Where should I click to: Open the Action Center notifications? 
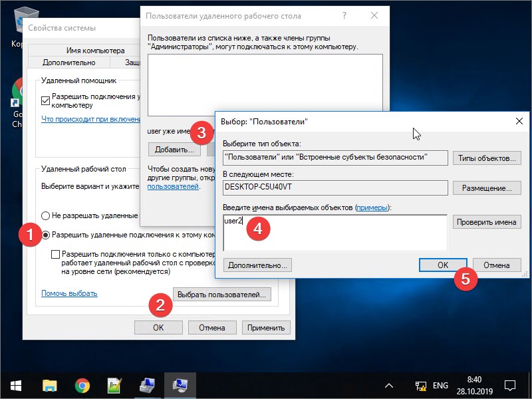pos(510,386)
